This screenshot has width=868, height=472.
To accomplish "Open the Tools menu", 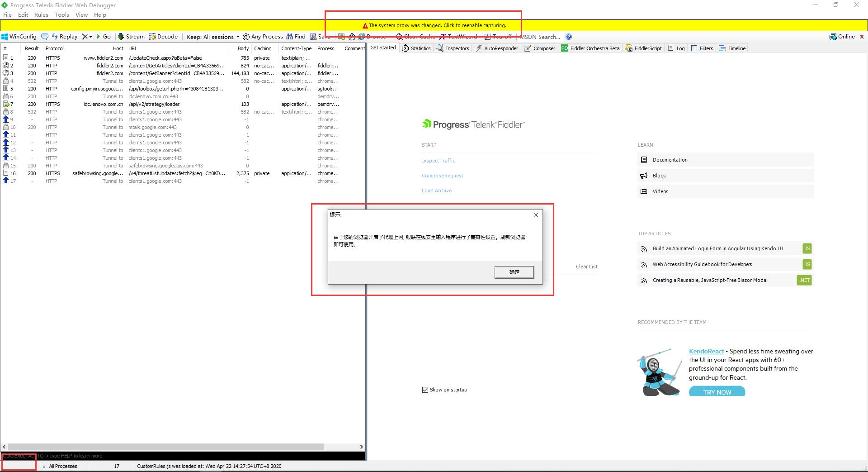I will pyautogui.click(x=62, y=14).
